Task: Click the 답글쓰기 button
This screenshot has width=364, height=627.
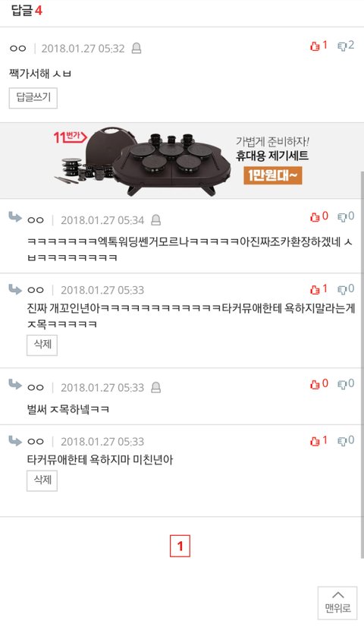Action: pyautogui.click(x=33, y=99)
